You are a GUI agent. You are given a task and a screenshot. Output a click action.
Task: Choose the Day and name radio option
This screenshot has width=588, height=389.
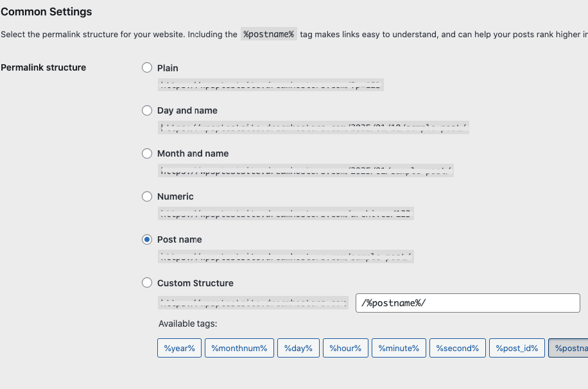(x=147, y=110)
